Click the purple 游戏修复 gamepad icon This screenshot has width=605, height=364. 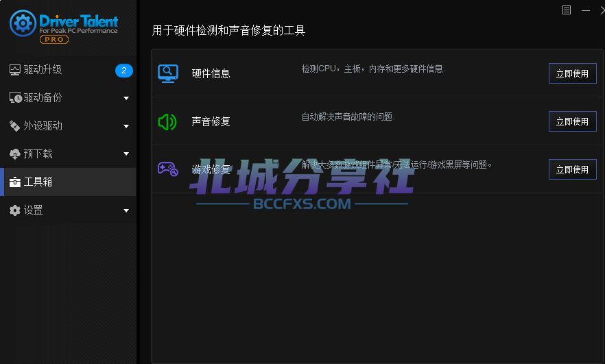click(x=168, y=169)
